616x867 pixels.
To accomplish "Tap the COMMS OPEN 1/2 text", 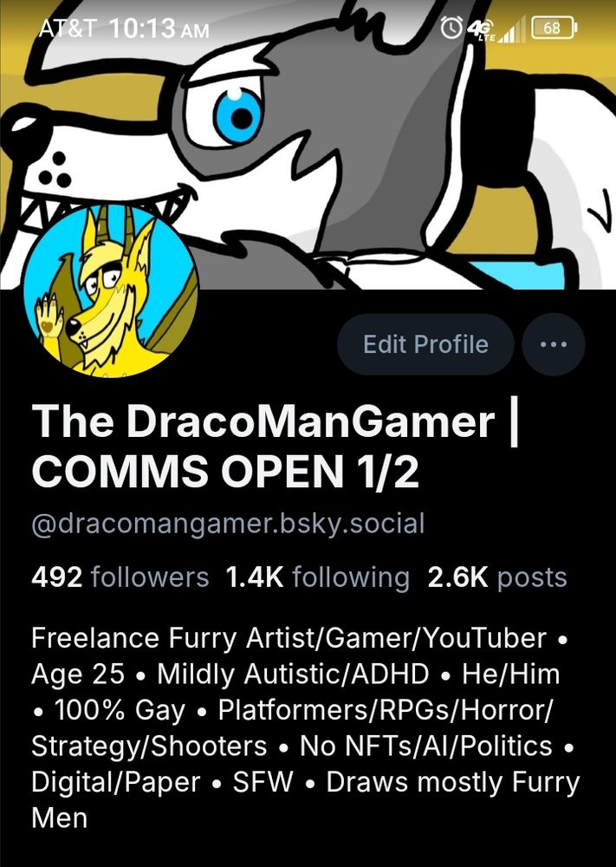I will (225, 472).
